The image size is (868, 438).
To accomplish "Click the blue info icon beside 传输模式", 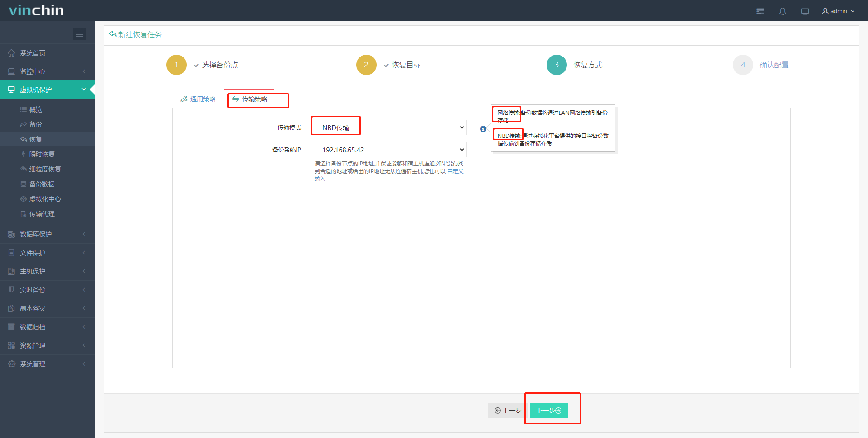I will [x=483, y=129].
